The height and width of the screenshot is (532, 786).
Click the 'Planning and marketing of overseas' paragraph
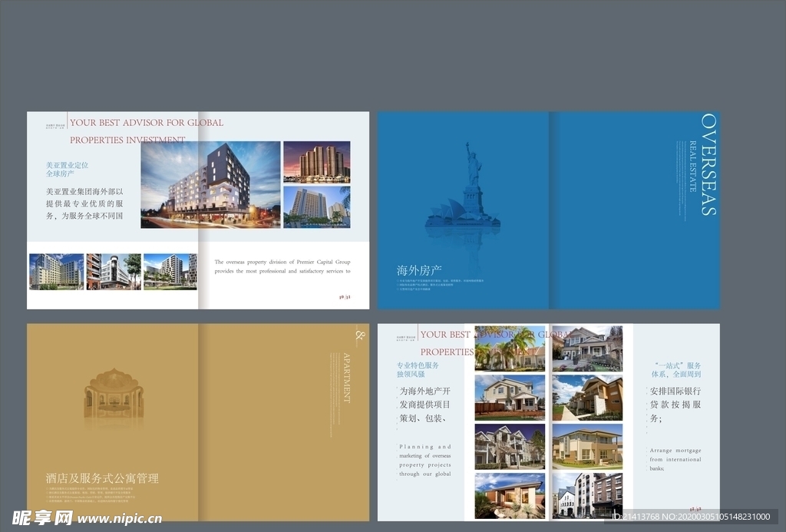coord(425,461)
